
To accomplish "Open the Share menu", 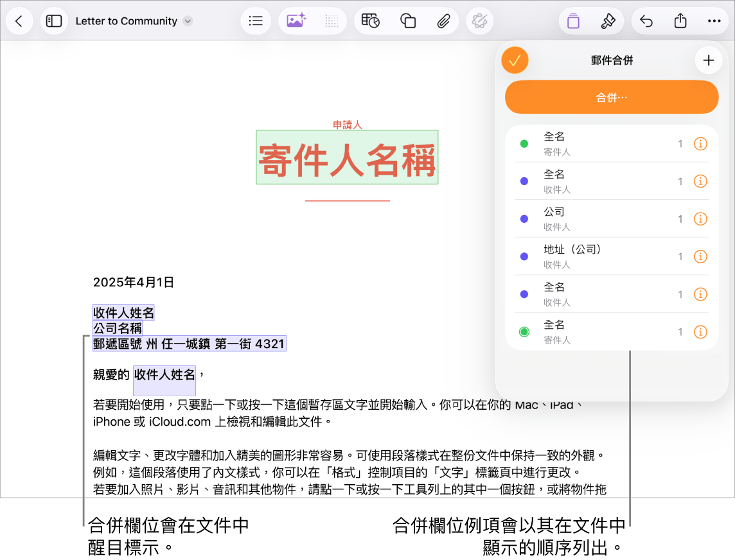I will tap(680, 21).
